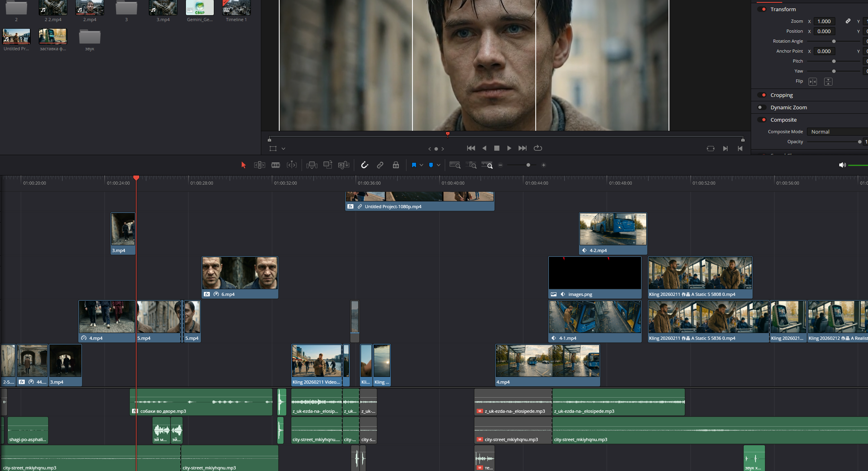Image resolution: width=868 pixels, height=471 pixels.
Task: Click flip horizontal icon in Transform
Action: 813,82
